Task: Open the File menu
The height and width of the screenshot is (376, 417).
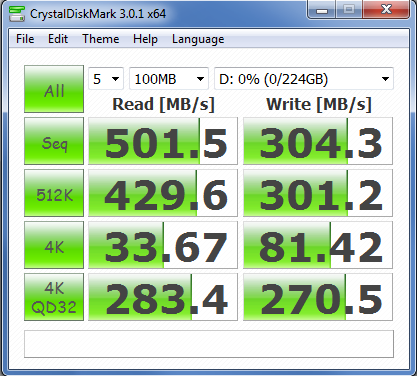Action: [25, 39]
